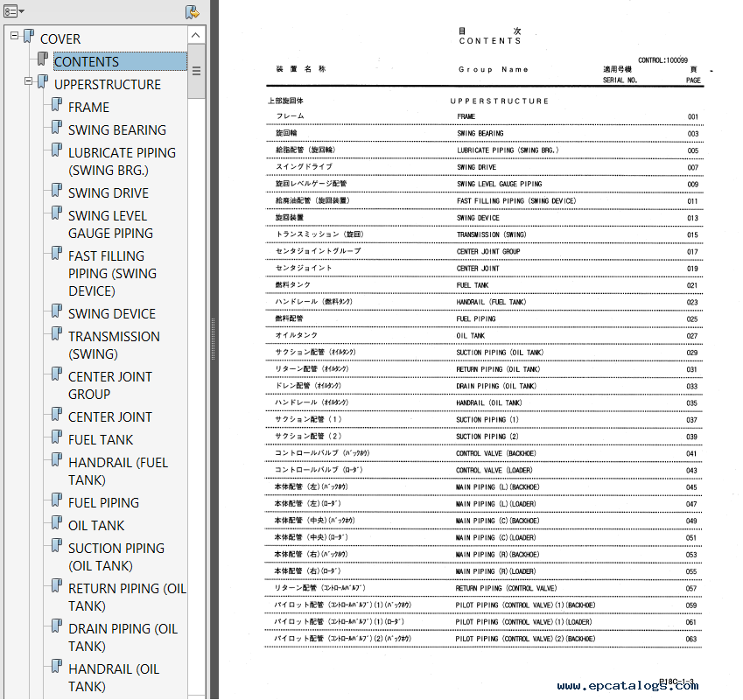
Task: Click the LUBRICATE PIPING bookmark icon
Action: (57, 150)
